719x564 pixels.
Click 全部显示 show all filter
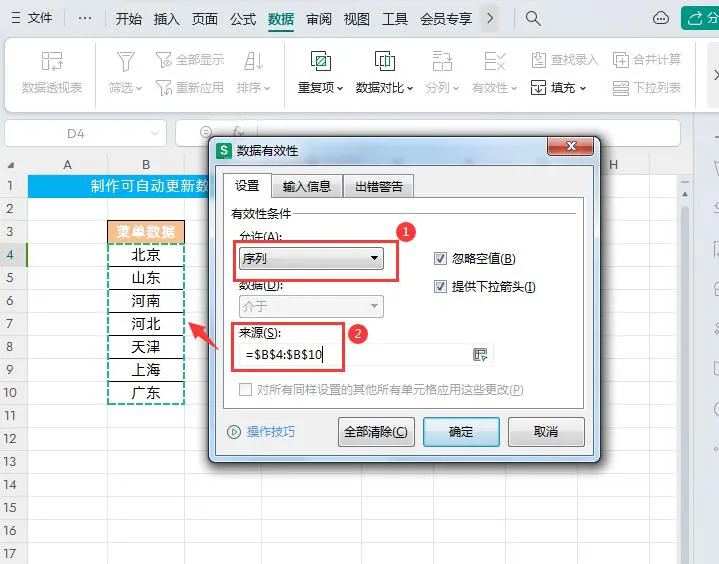point(190,60)
